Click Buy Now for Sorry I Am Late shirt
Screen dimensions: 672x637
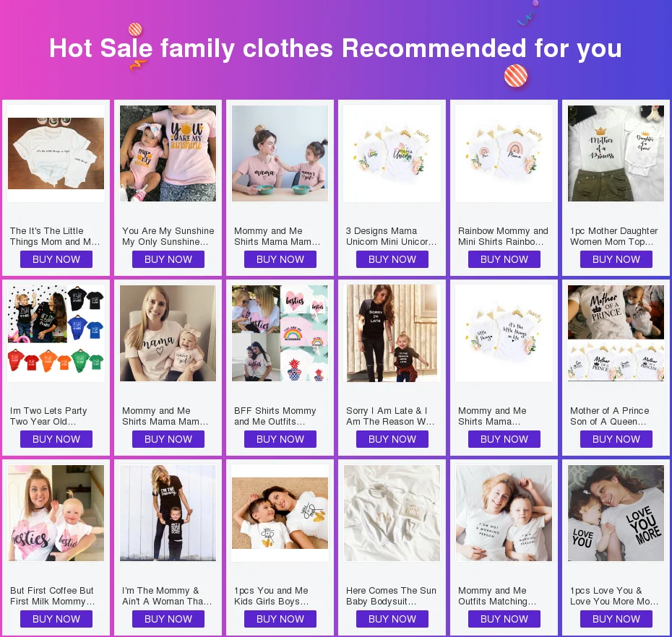(392, 439)
